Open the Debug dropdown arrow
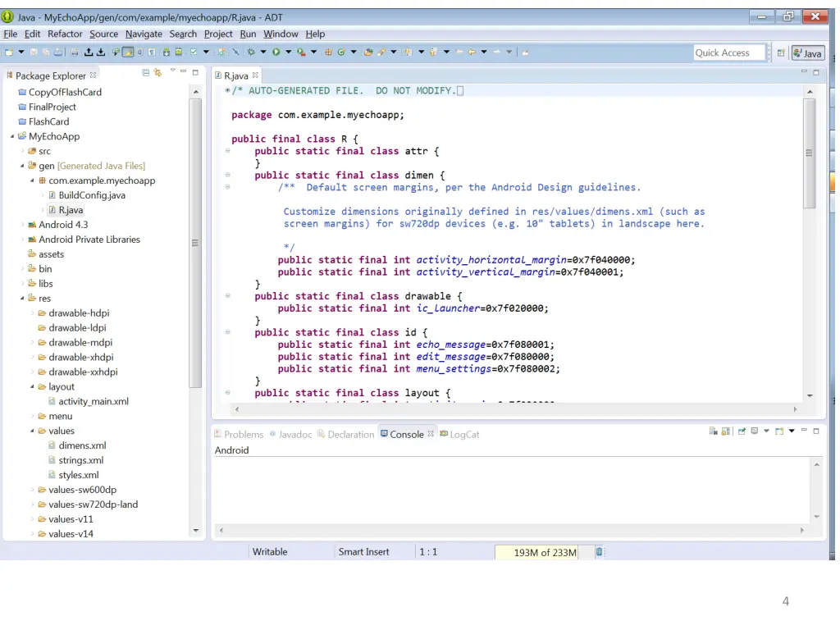The width and height of the screenshot is (840, 630). tap(263, 52)
